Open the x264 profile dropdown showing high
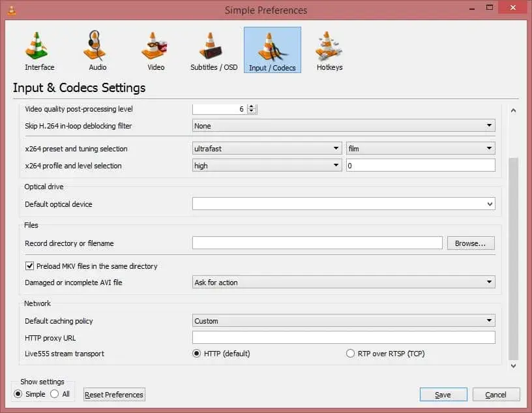This screenshot has width=532, height=413. [267, 166]
